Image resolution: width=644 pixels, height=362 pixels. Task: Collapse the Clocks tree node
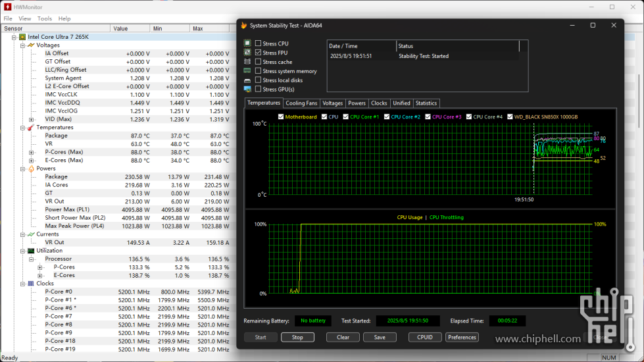point(22,284)
